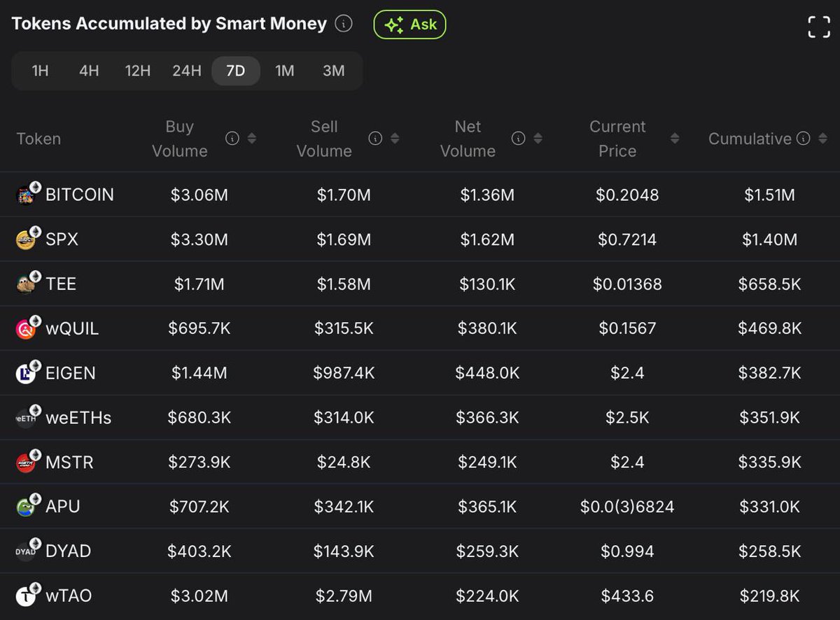Click the EIGEN token logo
The width and height of the screenshot is (840, 620).
27,373
